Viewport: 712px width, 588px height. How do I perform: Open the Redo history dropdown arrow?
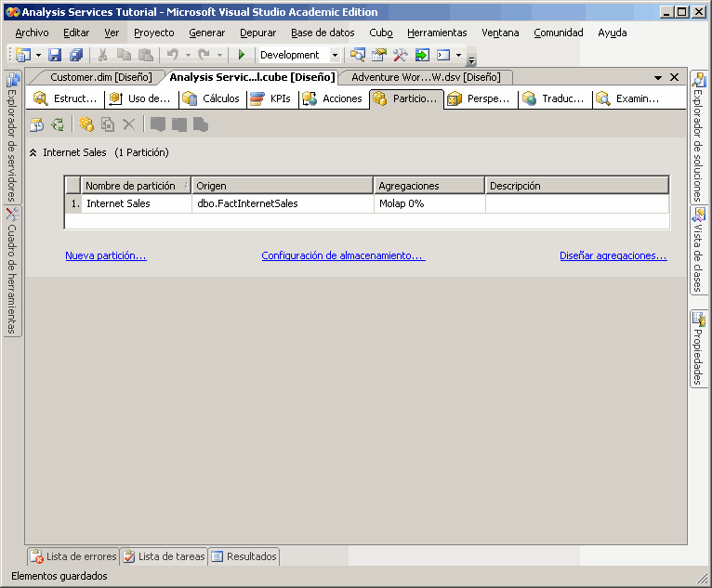click(219, 56)
